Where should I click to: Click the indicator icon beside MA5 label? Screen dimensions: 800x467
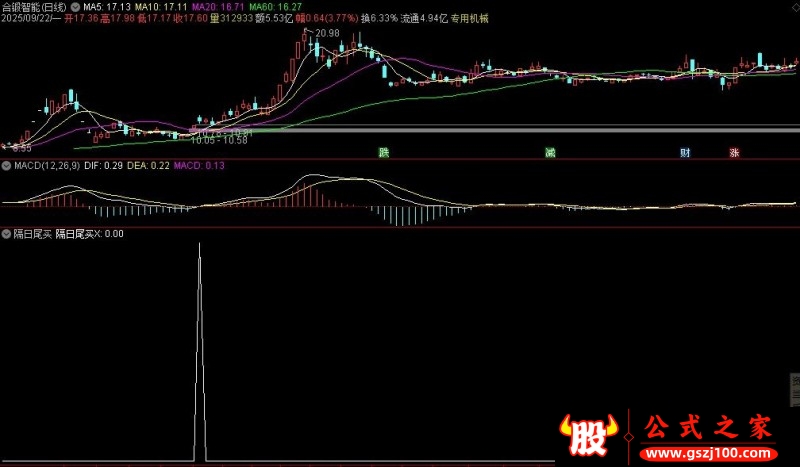(76, 5)
